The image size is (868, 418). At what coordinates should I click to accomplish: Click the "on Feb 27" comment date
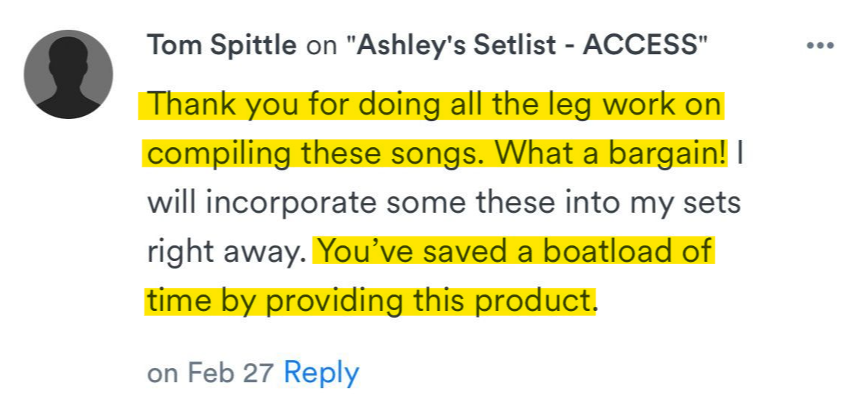point(210,372)
